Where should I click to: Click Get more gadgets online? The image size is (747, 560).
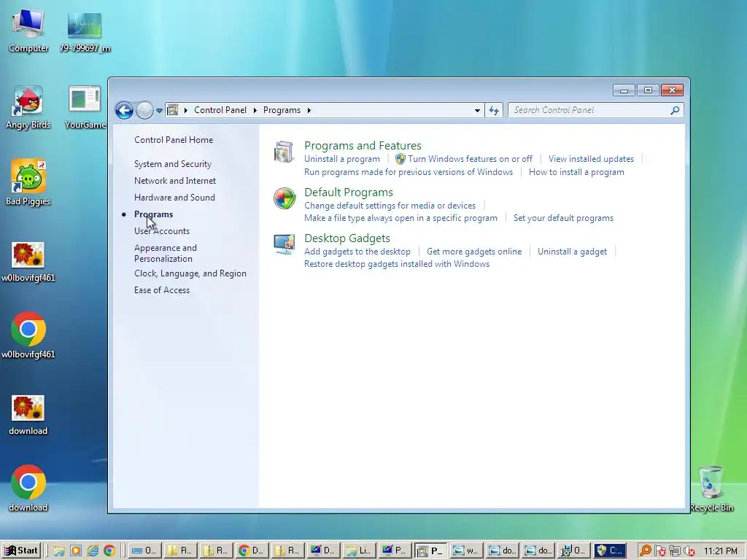pos(474,252)
